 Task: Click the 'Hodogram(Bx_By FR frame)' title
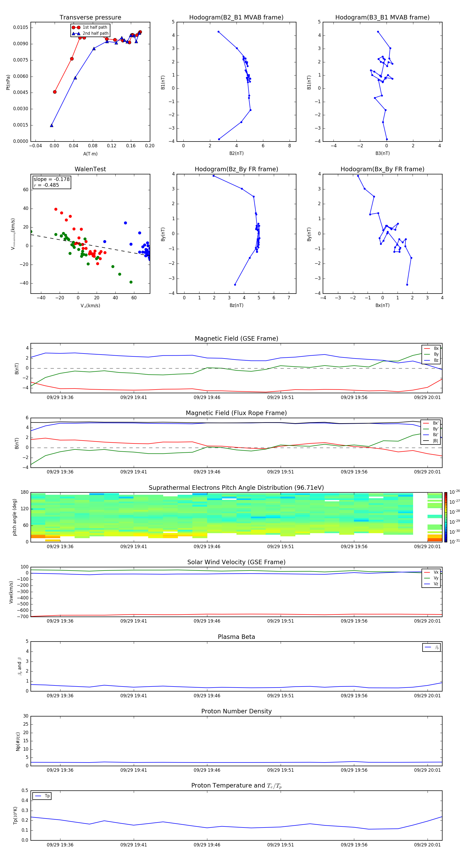(x=382, y=169)
